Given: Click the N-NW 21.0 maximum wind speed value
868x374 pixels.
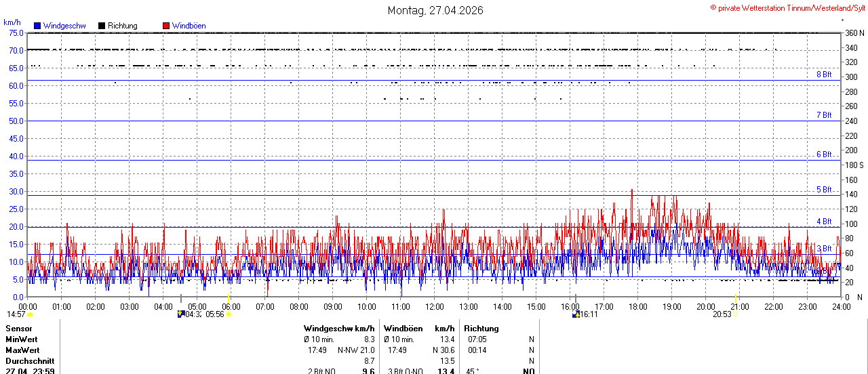Looking at the screenshot, I should coord(356,350).
